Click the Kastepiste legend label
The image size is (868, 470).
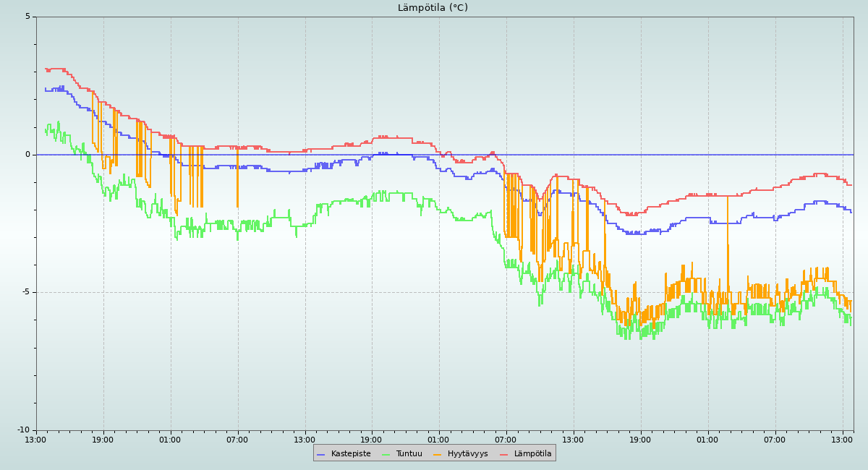point(351,454)
